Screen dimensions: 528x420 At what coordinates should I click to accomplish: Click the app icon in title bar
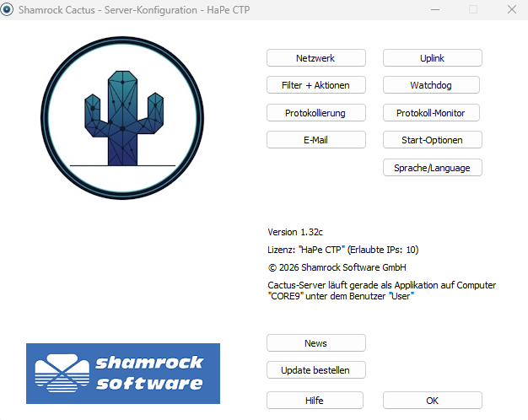7,9
